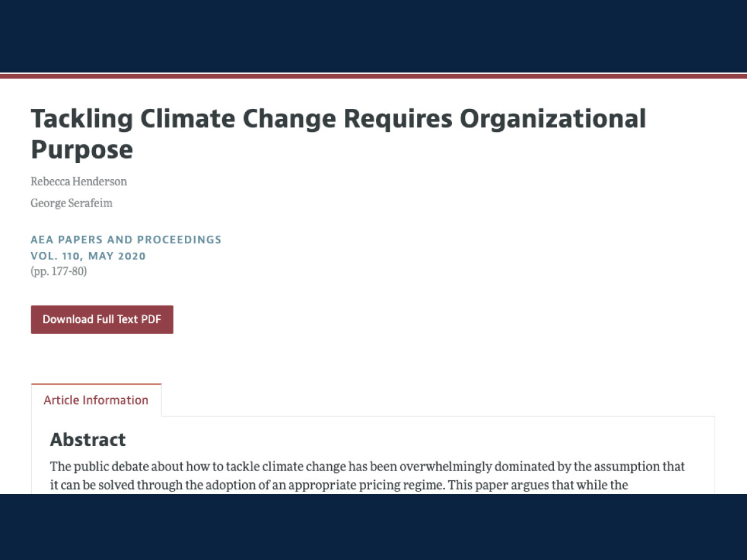This screenshot has width=747, height=560.
Task: Click the dark navy header banner
Action: click(x=374, y=36)
